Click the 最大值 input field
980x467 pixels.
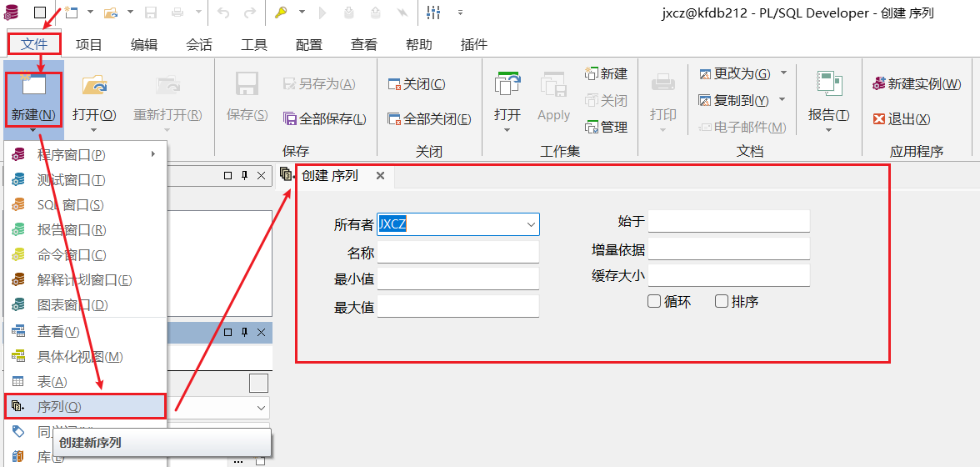(458, 306)
